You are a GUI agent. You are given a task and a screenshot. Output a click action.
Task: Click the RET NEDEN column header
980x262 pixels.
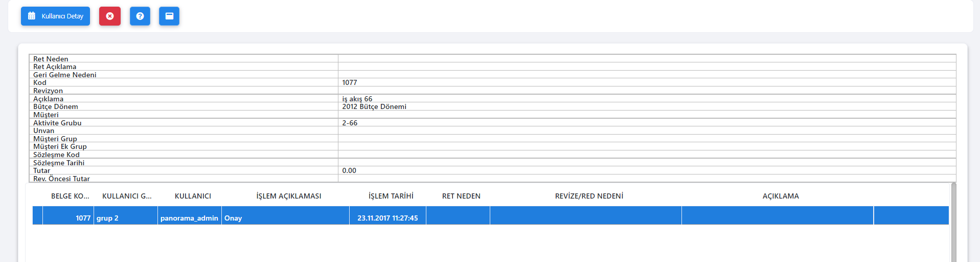point(461,196)
